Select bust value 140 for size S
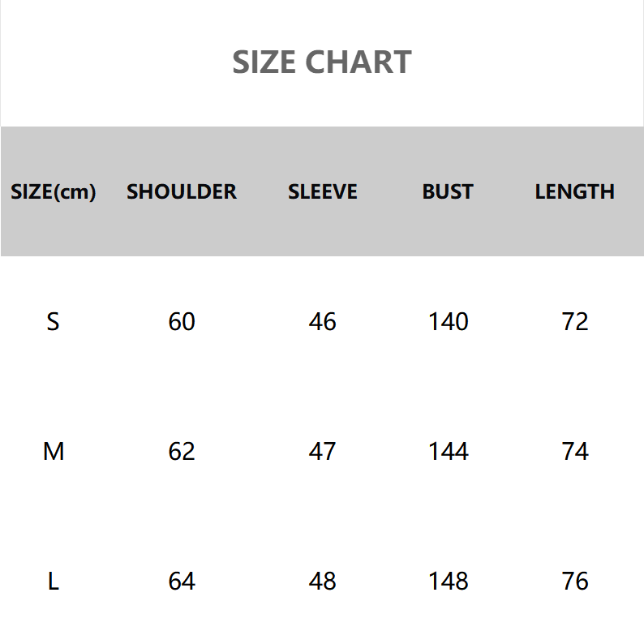644x644 pixels. tap(448, 322)
